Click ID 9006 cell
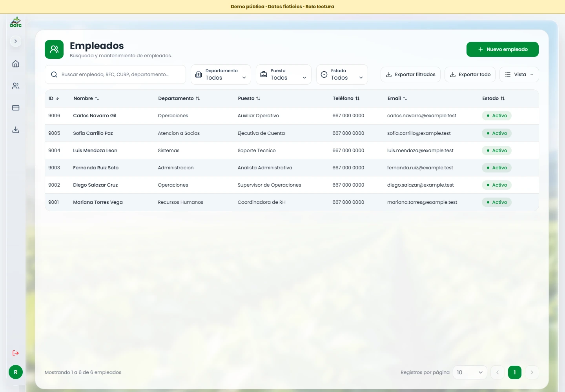This screenshot has width=565, height=392. (x=54, y=116)
